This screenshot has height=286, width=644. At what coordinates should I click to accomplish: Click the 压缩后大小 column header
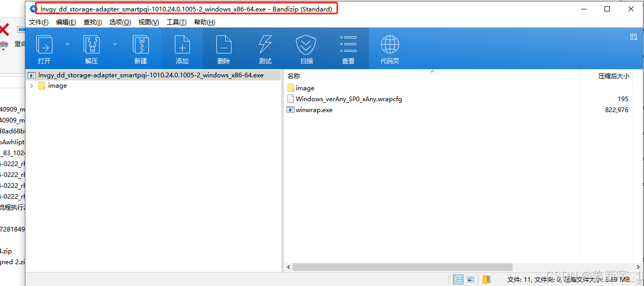613,76
